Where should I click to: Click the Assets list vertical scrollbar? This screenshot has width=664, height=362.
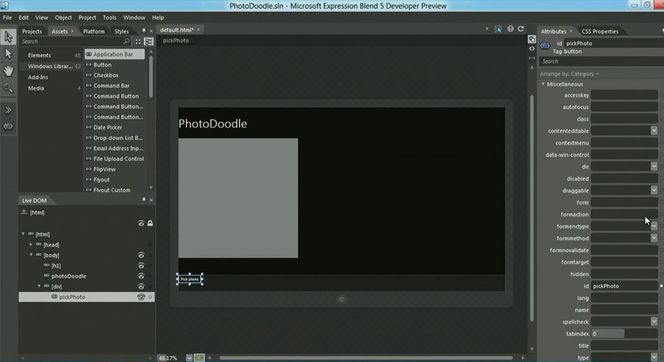tap(151, 76)
